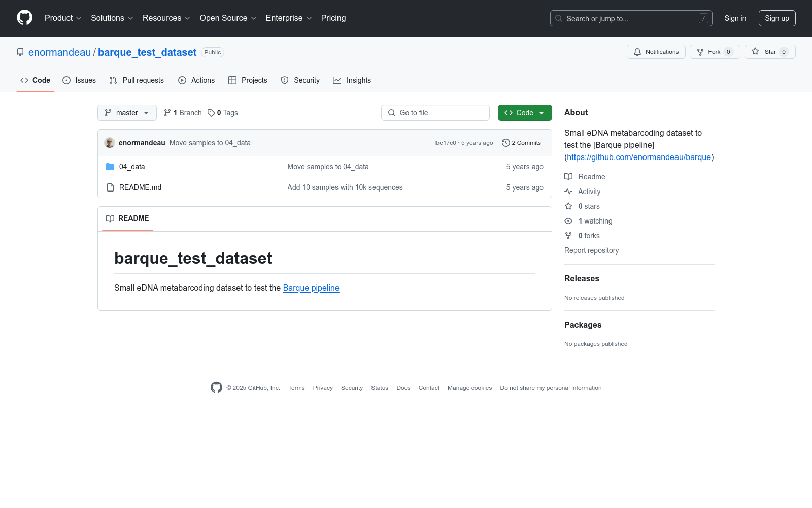
Task: Open the Enterprise dropdown
Action: [289, 18]
